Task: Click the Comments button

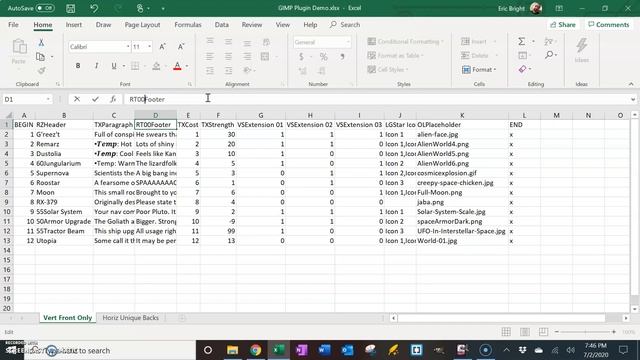Action: (x=609, y=25)
